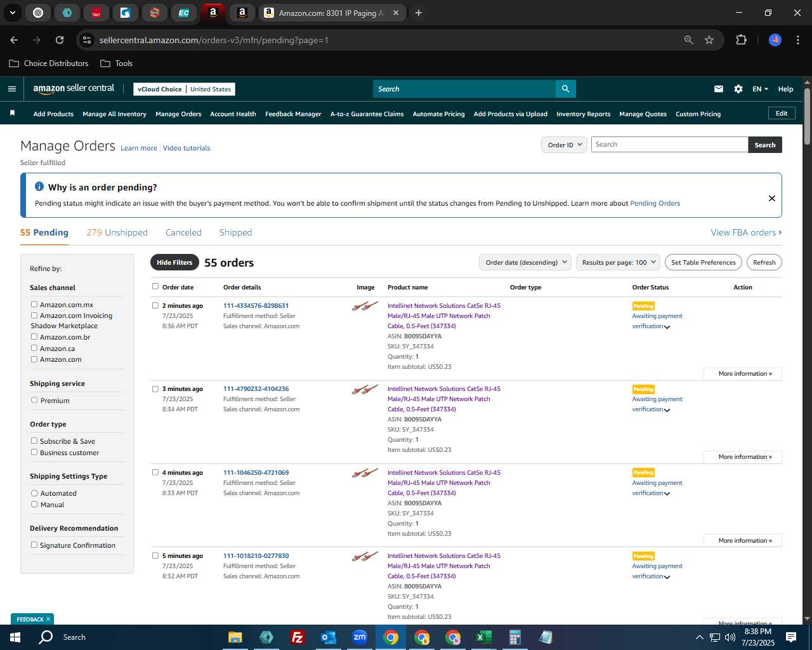Expand More information for order 111-4334576-8298631
The height and width of the screenshot is (650, 812).
tap(743, 374)
